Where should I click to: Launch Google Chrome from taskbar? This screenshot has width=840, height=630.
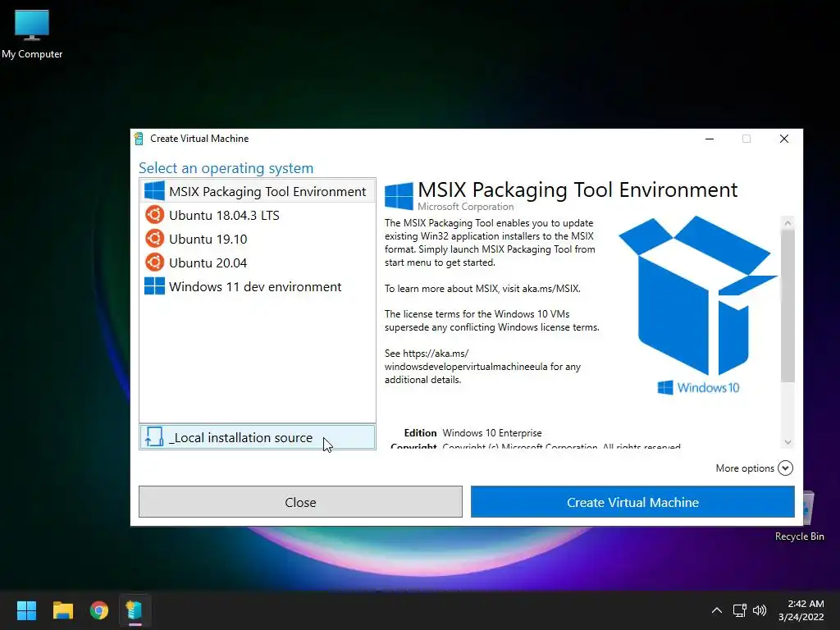click(x=99, y=610)
